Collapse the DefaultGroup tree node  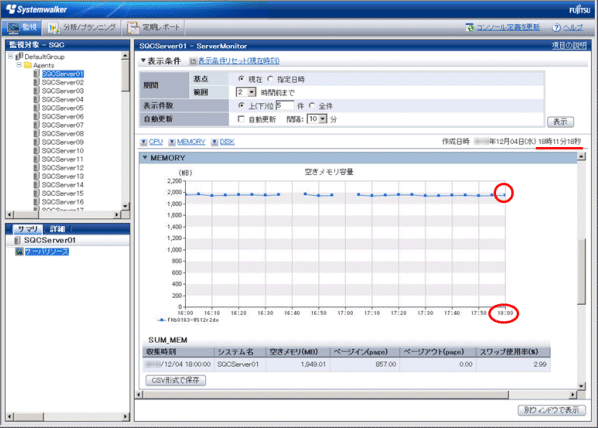[x=10, y=56]
